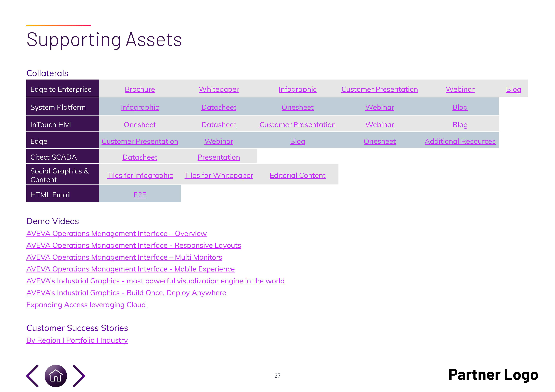The height and width of the screenshot is (392, 555).
Task: Open InTouch HMI Customer Presentation link
Action: tap(298, 125)
